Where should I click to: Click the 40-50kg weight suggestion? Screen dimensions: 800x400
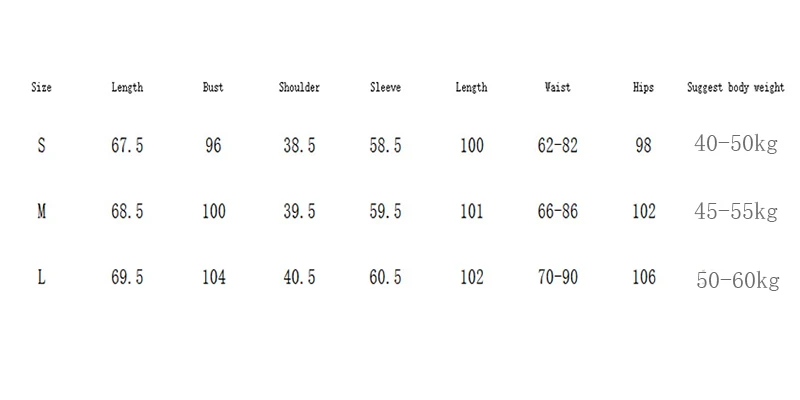[735, 145]
